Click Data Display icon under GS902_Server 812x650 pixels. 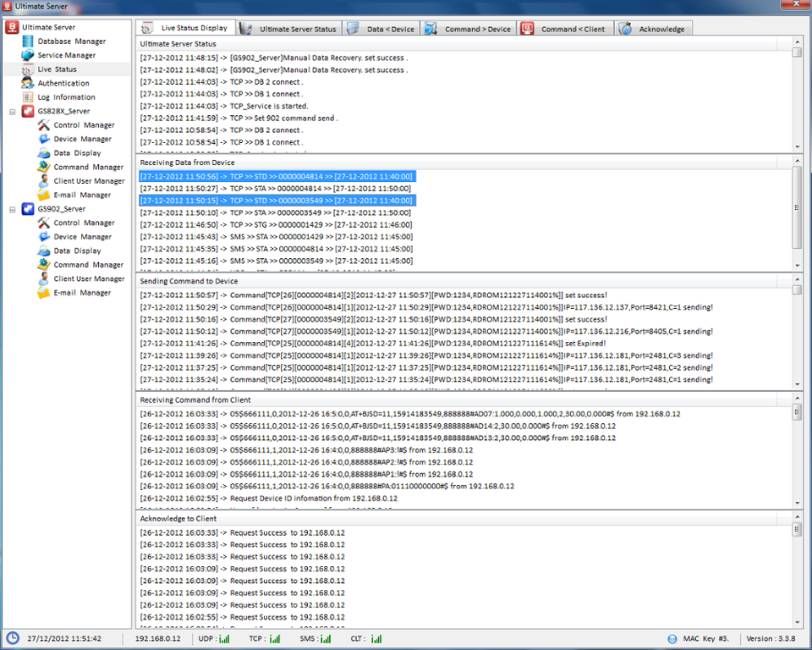pyautogui.click(x=45, y=251)
